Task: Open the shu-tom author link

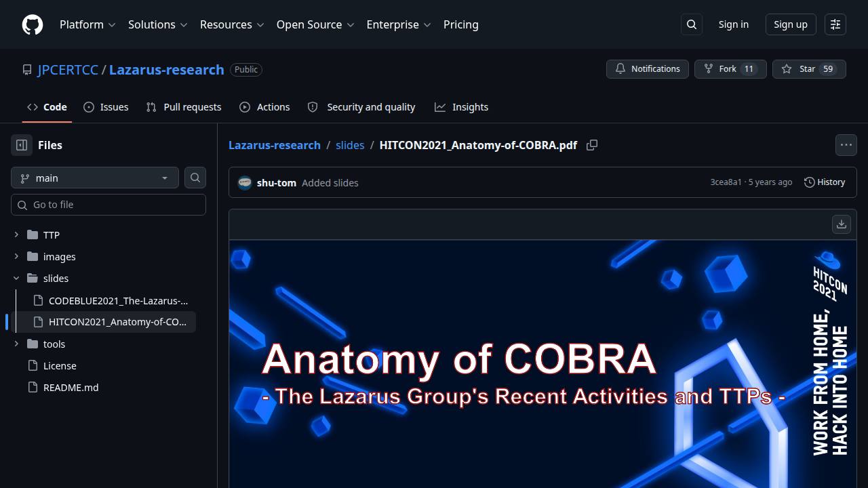Action: (x=277, y=182)
